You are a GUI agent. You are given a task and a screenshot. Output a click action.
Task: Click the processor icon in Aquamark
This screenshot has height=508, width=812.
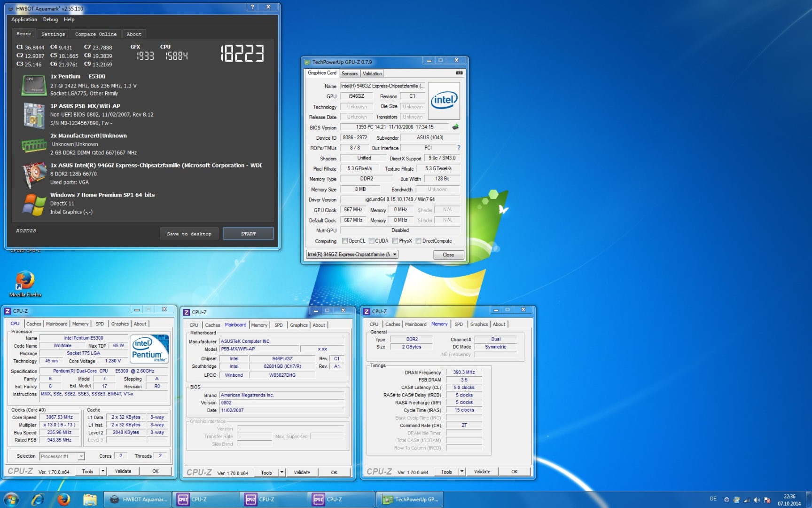[x=33, y=85]
